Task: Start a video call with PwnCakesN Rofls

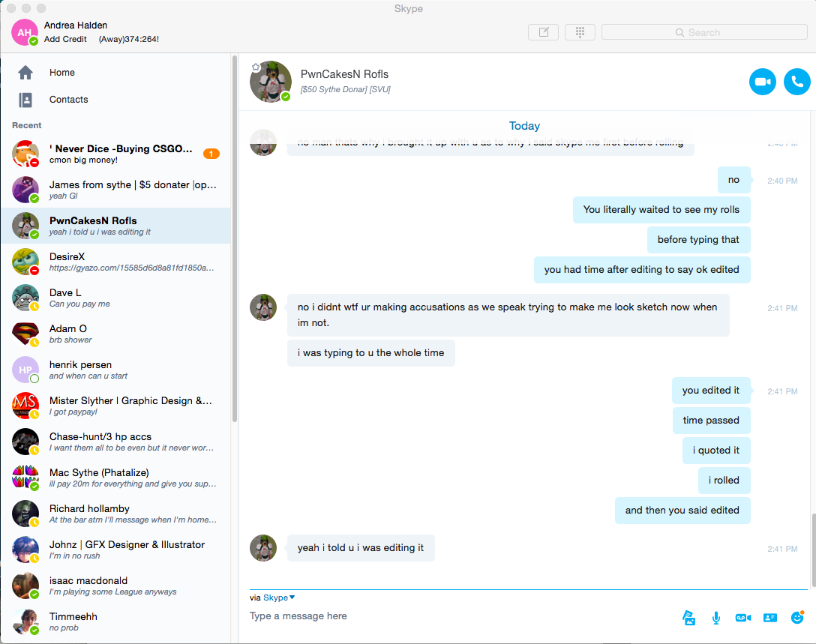Action: 763,82
